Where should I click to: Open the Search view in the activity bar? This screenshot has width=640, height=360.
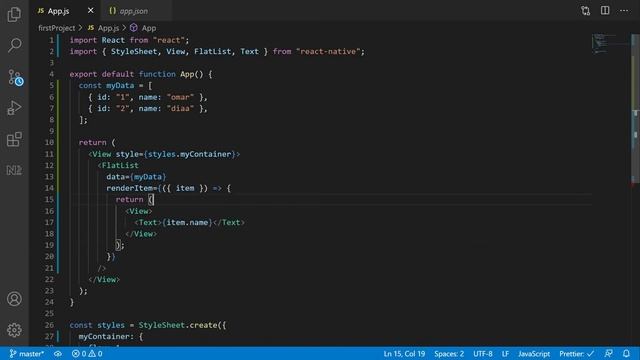pyautogui.click(x=14, y=45)
